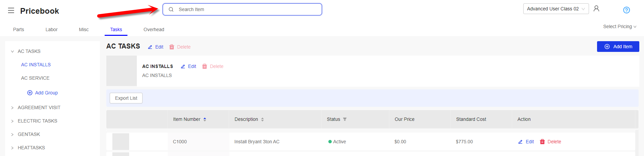Delete item C1000 with trash icon

click(542, 142)
